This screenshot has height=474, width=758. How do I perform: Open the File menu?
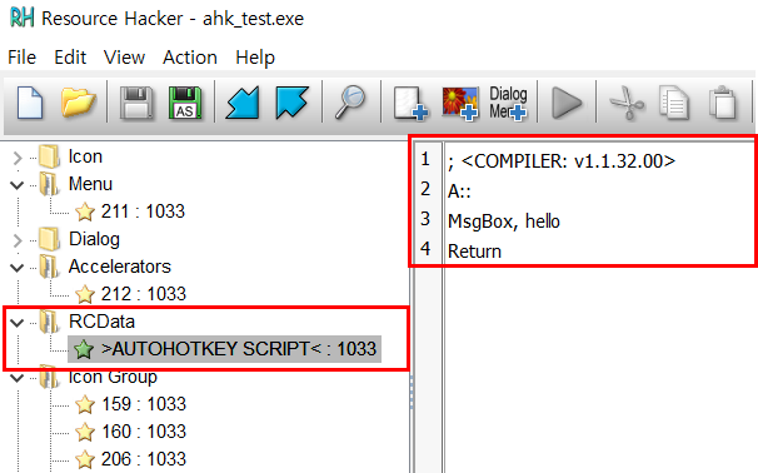22,57
